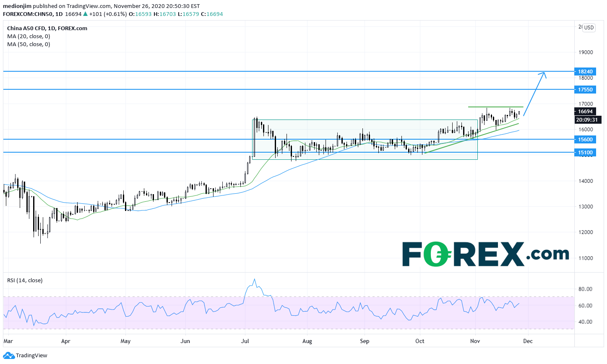Click the TradingView text link at bottom
Screen dimensions: 607x364
click(x=31, y=356)
